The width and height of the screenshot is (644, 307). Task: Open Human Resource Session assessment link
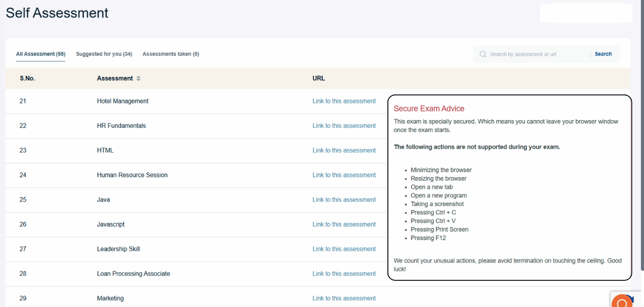(344, 175)
